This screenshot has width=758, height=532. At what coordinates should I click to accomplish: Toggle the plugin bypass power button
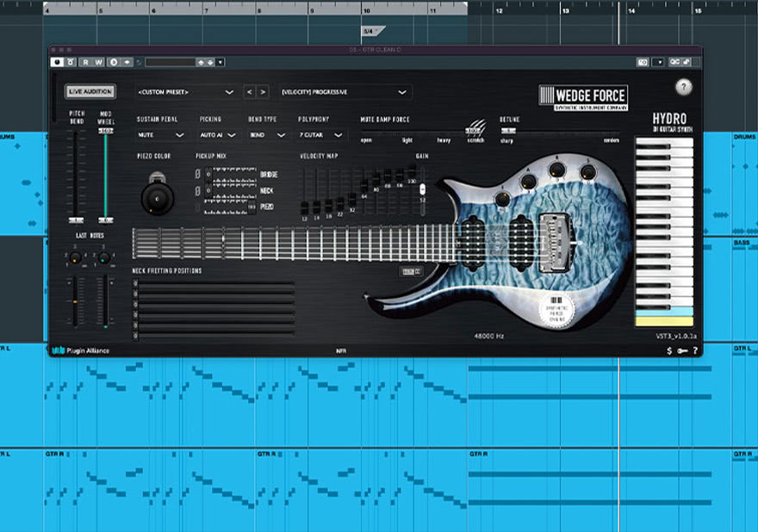coord(57,62)
